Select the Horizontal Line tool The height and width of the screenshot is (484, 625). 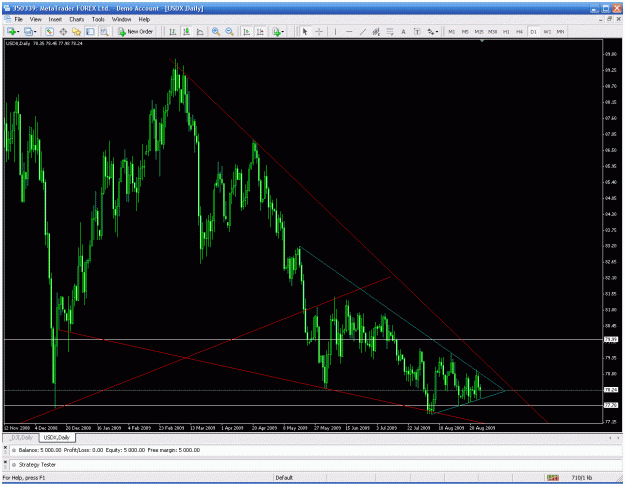point(349,31)
